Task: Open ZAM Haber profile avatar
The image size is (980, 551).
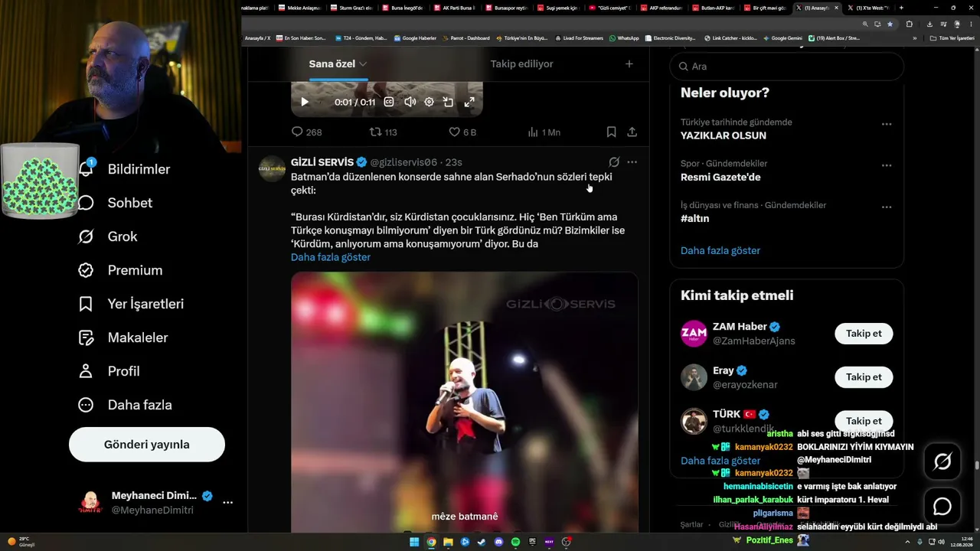Action: (x=694, y=334)
